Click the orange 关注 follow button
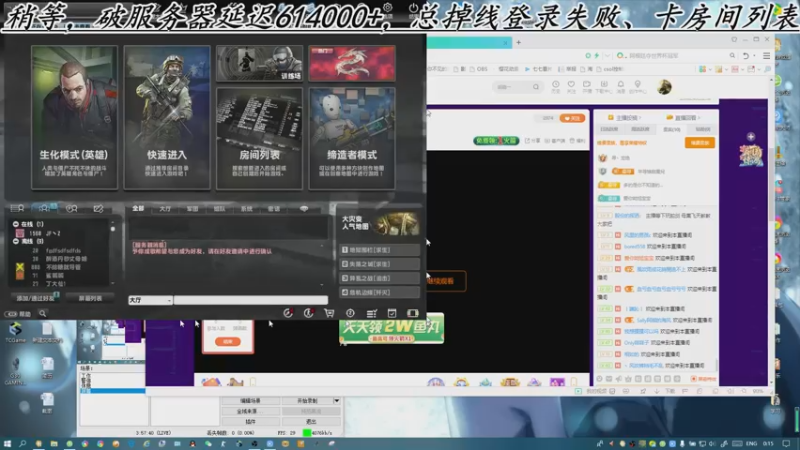 coord(572,118)
